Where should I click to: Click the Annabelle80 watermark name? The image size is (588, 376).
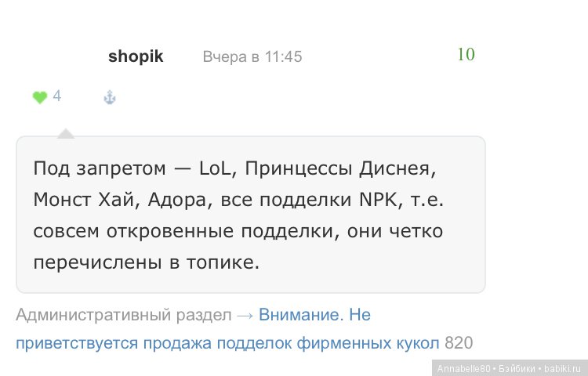click(463, 368)
